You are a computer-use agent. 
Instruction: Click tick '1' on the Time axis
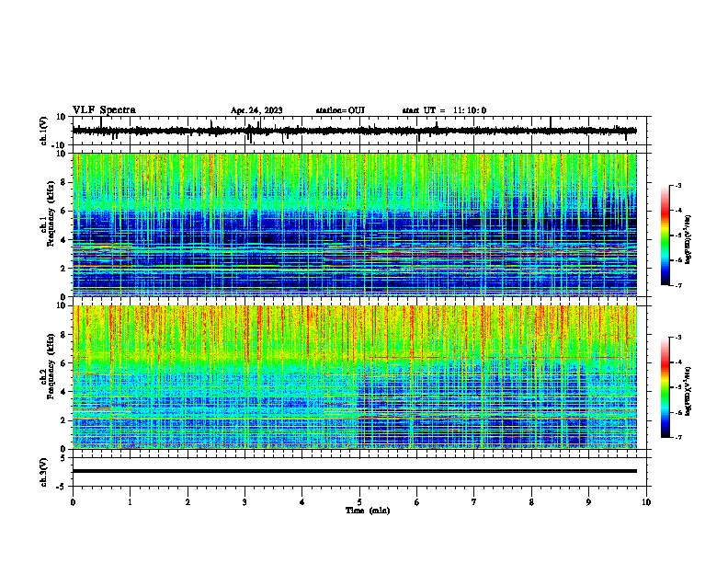coord(131,502)
